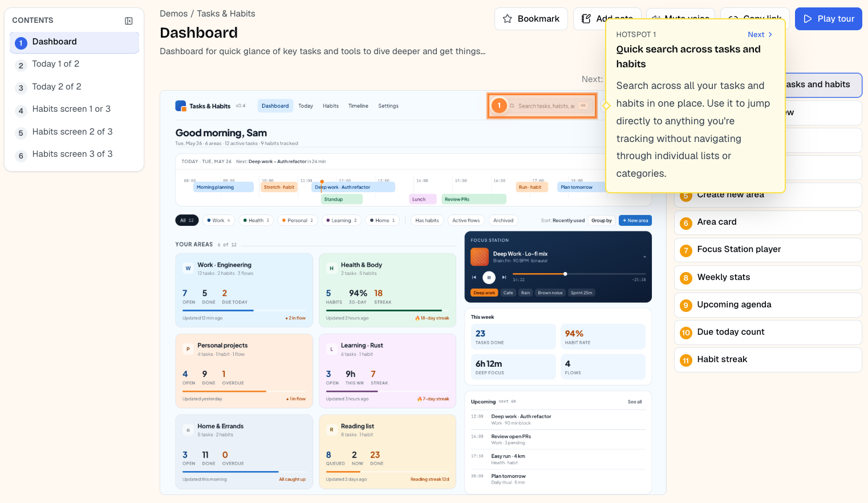Click number badge 8 beside Weekly stats
This screenshot has width=868, height=503.
[x=686, y=278]
